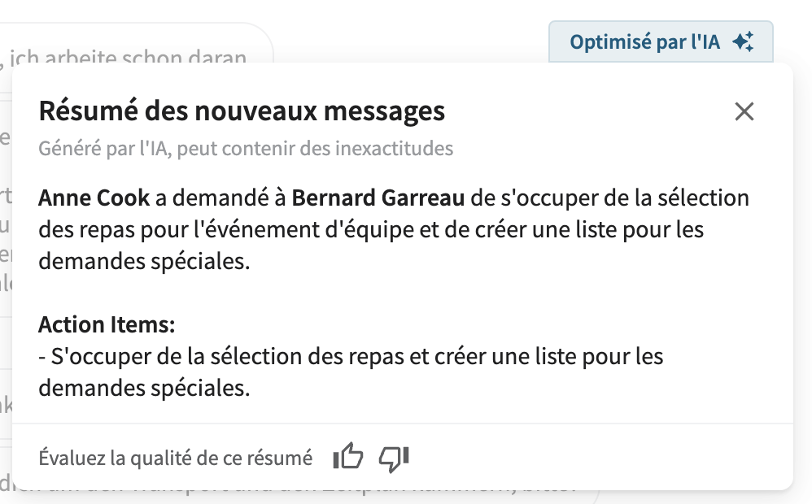Close the new messages summary popup

744,111
